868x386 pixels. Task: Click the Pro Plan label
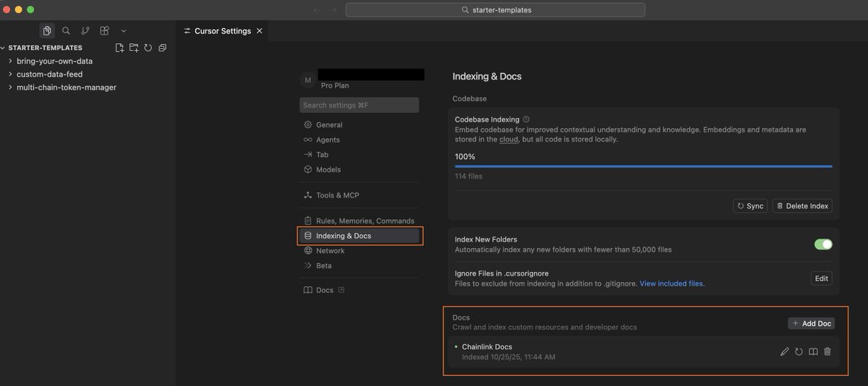click(335, 85)
